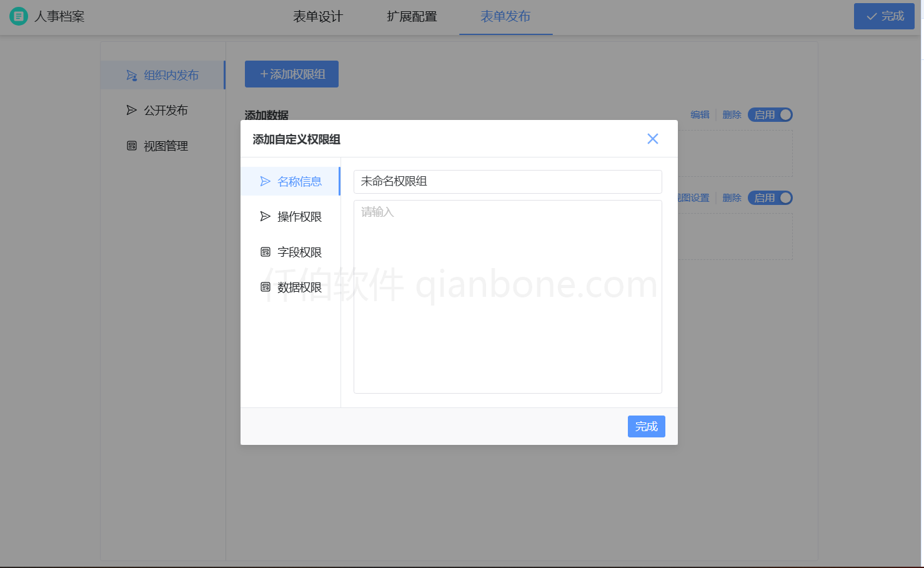Expand the 数据权限 section
Image resolution: width=924 pixels, height=568 pixels.
[300, 287]
